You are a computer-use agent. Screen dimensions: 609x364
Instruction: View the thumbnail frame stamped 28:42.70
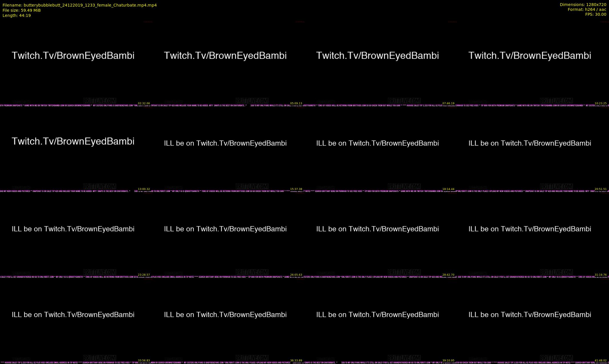[380, 235]
